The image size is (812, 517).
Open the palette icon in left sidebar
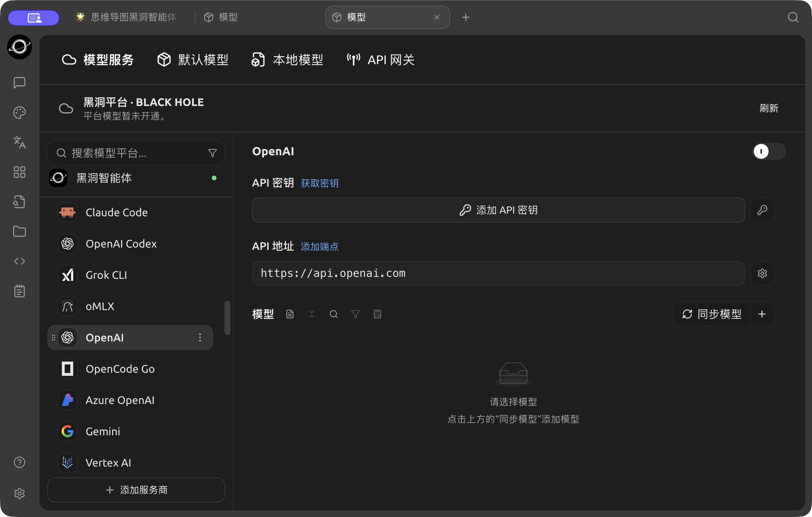[20, 113]
